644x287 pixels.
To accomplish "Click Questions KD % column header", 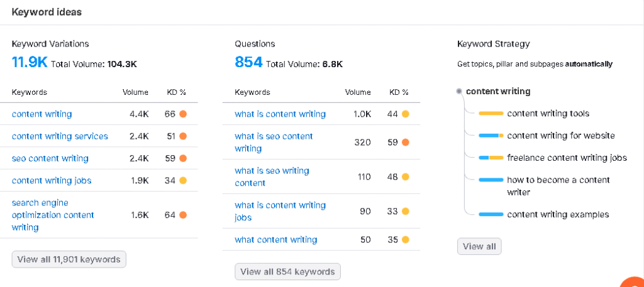I will point(399,92).
